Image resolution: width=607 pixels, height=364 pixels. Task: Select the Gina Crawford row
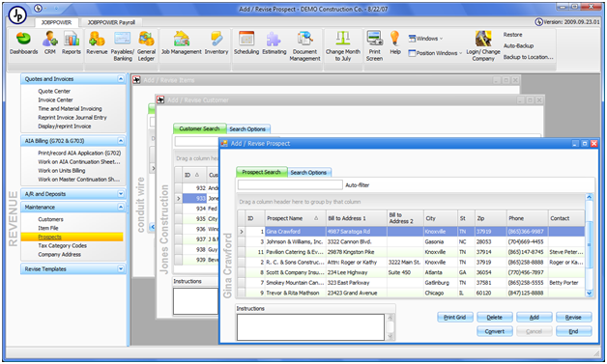411,232
